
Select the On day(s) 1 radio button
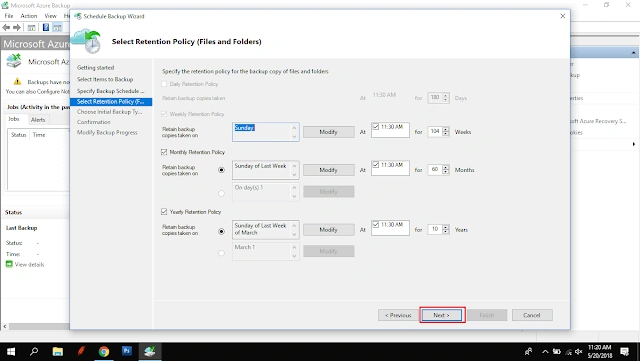click(221, 193)
